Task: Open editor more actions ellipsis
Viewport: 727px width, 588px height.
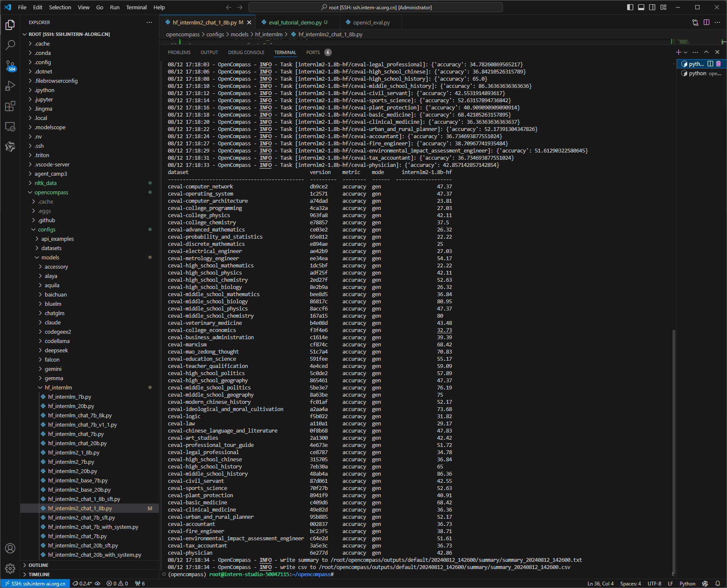Action: coord(717,22)
